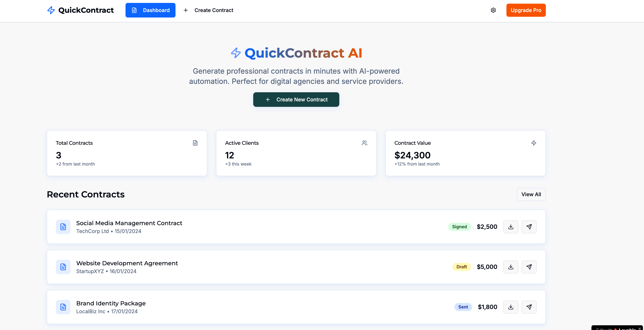Click the users icon on Active Clients card
The image size is (644, 330).
point(365,143)
